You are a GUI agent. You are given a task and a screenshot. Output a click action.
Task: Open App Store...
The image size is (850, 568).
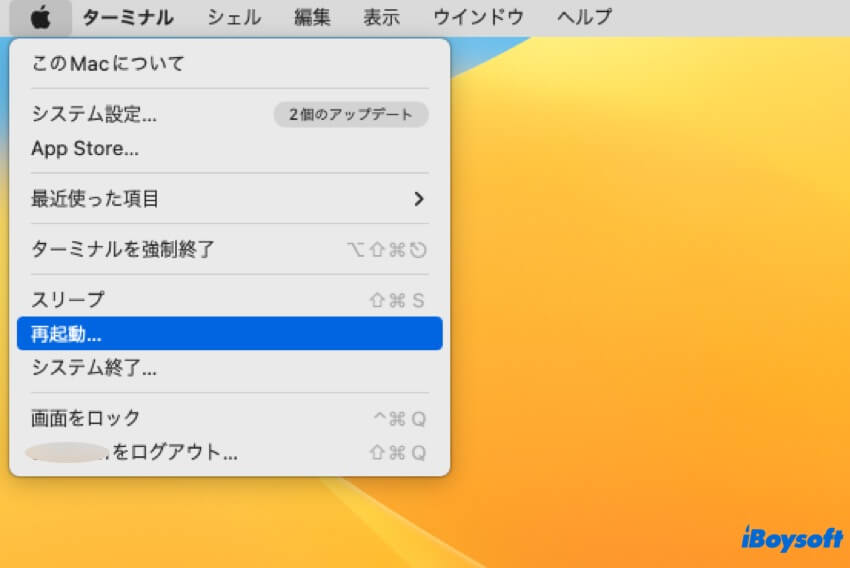tap(230, 149)
